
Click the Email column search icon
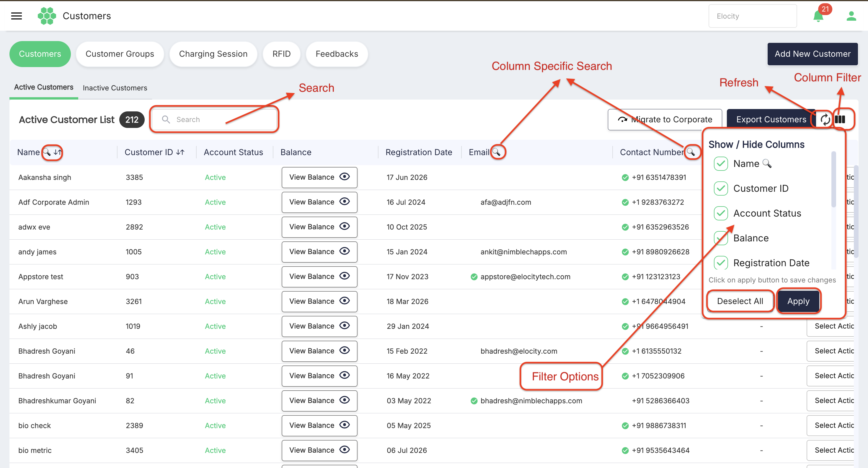(496, 152)
